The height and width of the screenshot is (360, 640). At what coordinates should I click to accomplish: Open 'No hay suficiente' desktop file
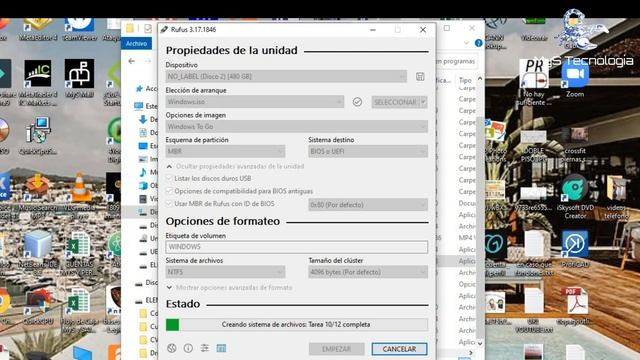pyautogui.click(x=534, y=83)
